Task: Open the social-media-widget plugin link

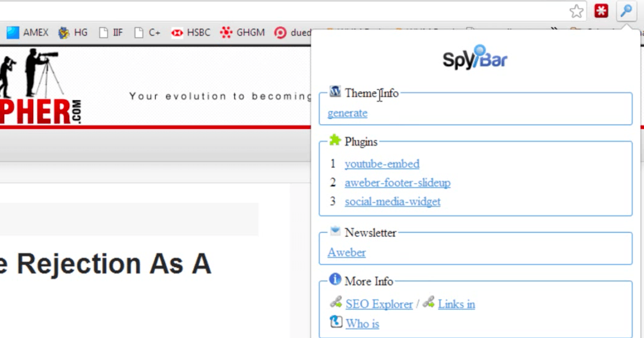Action: 393,202
